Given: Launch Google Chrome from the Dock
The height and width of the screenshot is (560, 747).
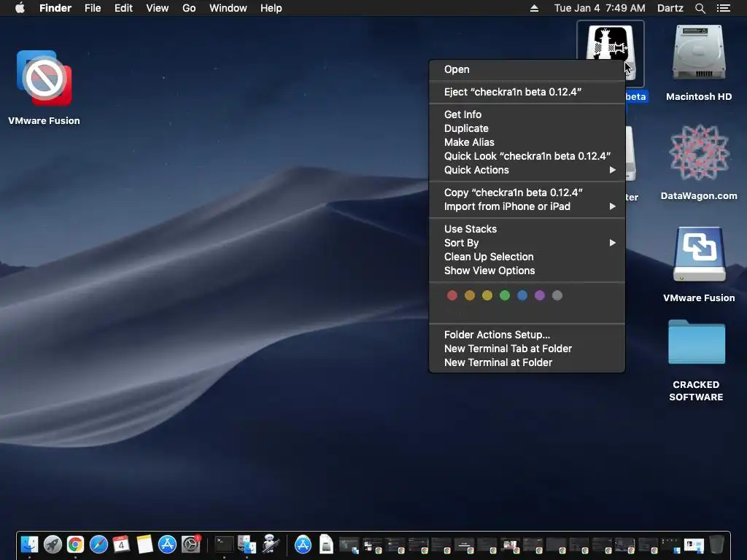Looking at the screenshot, I should point(75,544).
